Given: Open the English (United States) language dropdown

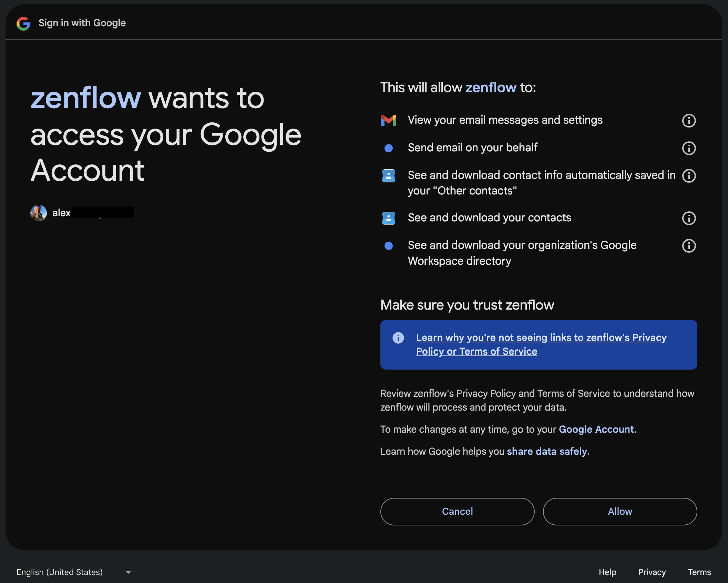Looking at the screenshot, I should pos(74,572).
